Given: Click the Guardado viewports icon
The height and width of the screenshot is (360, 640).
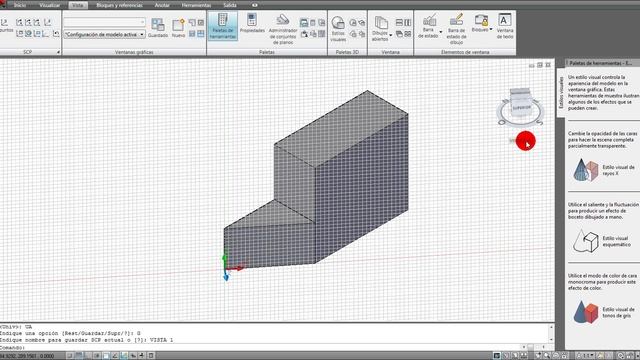Looking at the screenshot, I should pos(158,28).
